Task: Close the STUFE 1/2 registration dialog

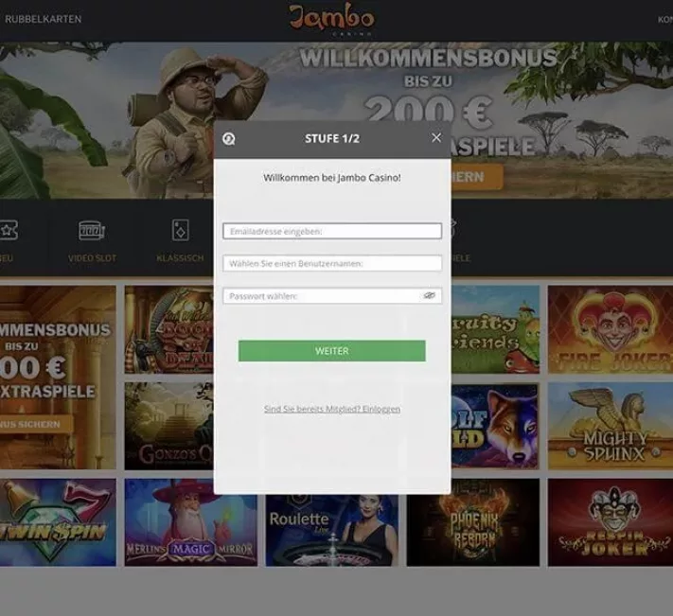Action: click(436, 138)
